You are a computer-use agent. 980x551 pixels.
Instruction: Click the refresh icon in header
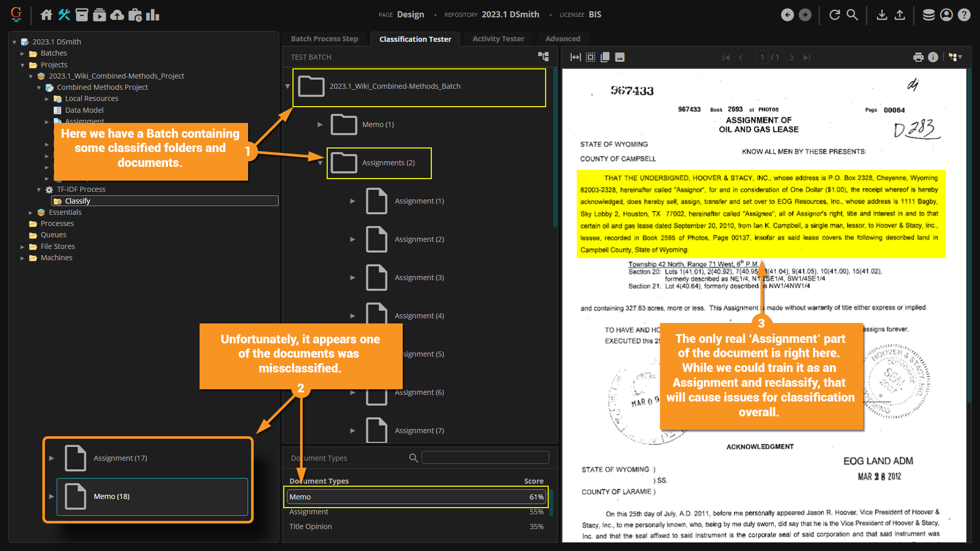(x=835, y=15)
